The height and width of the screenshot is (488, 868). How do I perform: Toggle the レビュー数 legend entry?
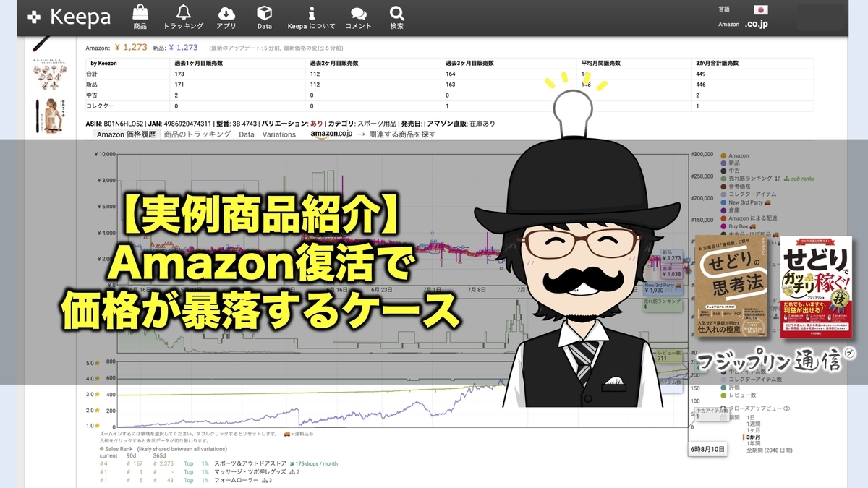[x=737, y=395]
